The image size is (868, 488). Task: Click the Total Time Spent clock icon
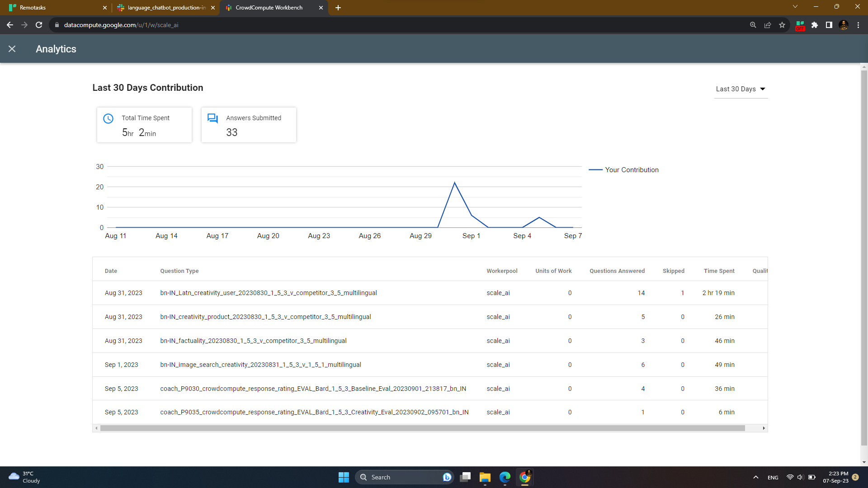coord(108,118)
